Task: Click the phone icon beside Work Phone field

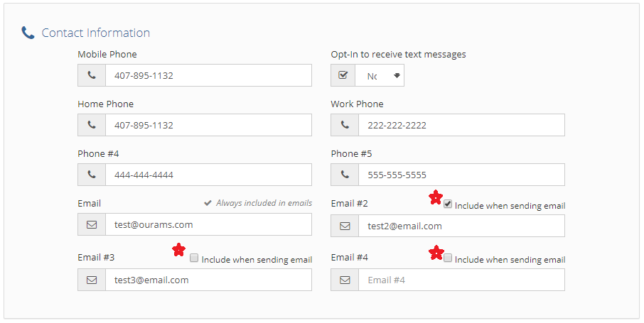Action: (x=345, y=125)
